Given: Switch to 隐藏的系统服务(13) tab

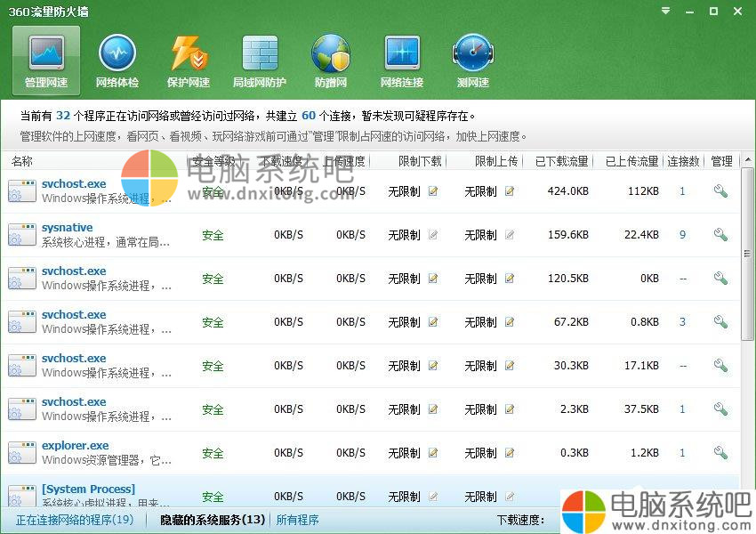Looking at the screenshot, I should pyautogui.click(x=213, y=520).
